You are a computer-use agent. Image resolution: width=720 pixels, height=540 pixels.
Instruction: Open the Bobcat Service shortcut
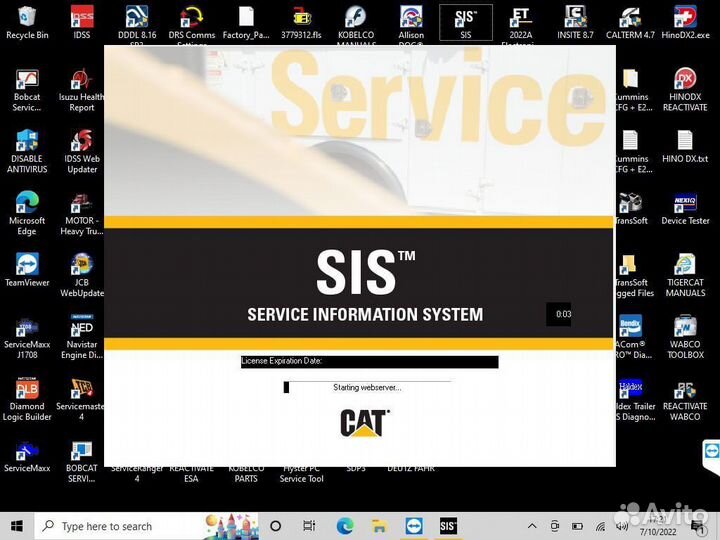(x=27, y=90)
